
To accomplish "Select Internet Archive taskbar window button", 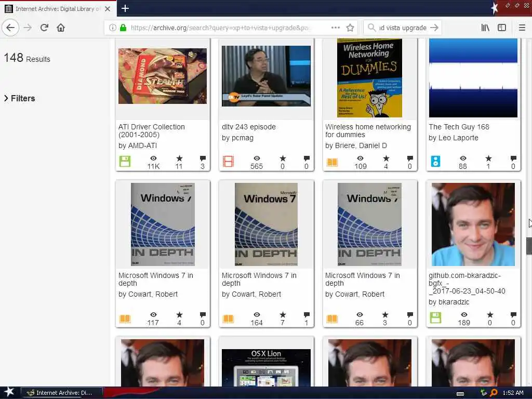I will (x=62, y=393).
